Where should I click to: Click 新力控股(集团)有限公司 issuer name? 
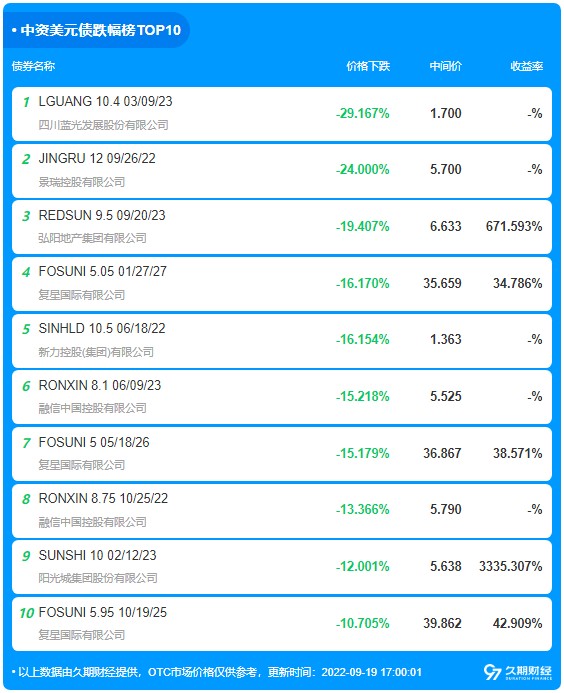(x=96, y=352)
